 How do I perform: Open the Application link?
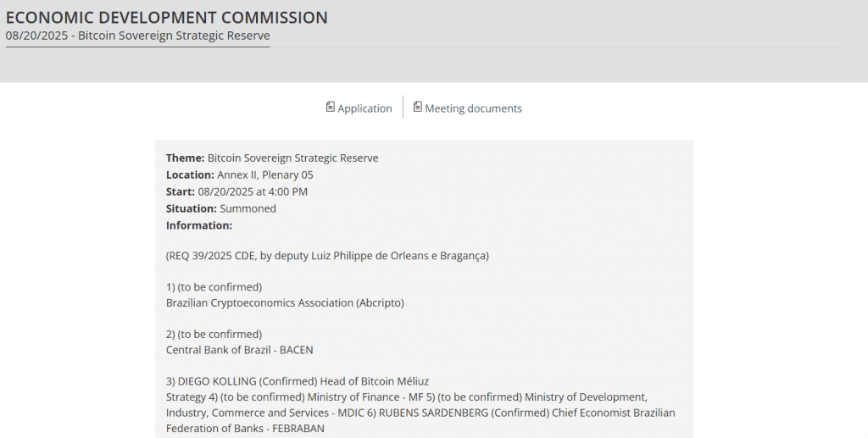pyautogui.click(x=364, y=108)
